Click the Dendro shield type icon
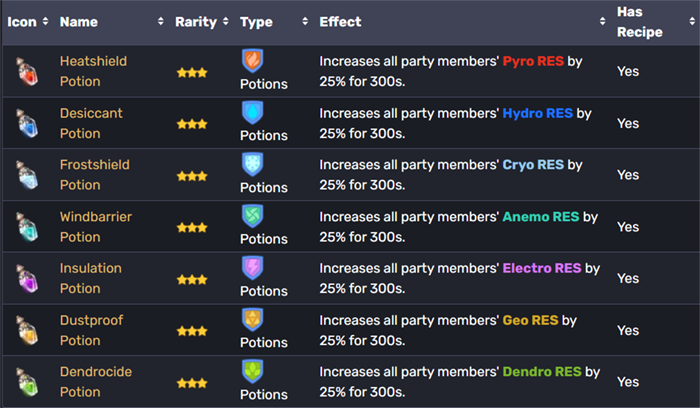The image size is (700, 408). coord(252,371)
